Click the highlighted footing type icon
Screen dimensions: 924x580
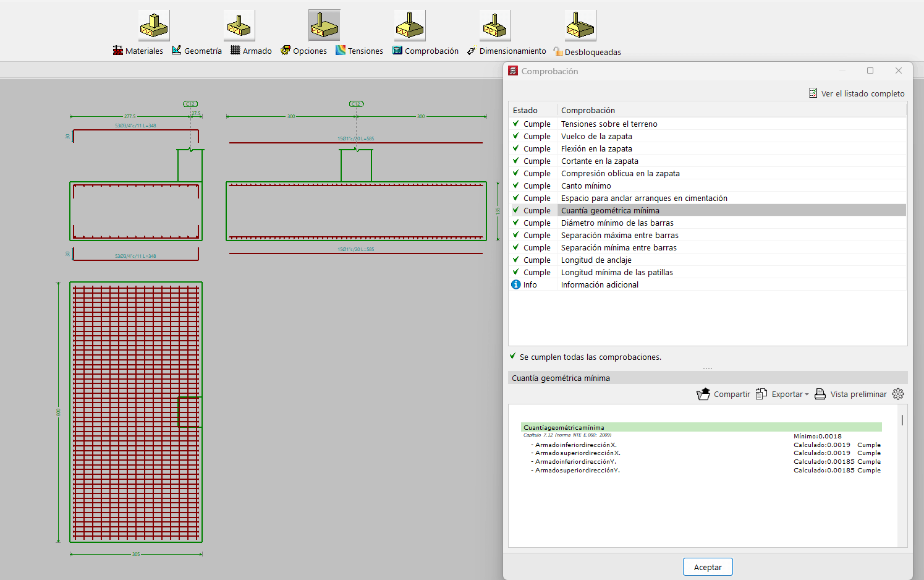324,25
